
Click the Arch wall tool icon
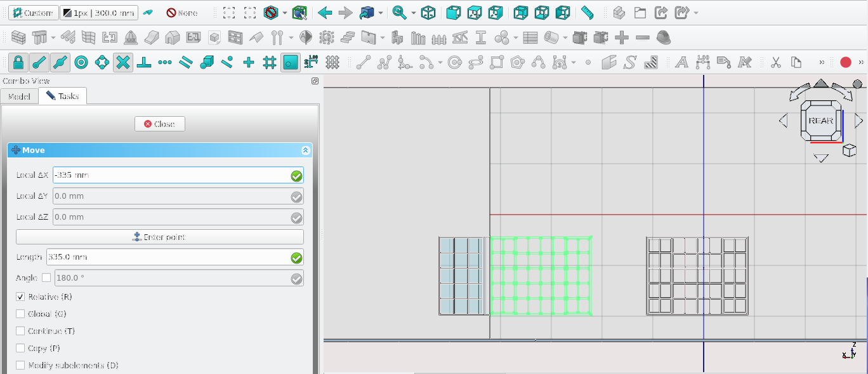pos(18,38)
